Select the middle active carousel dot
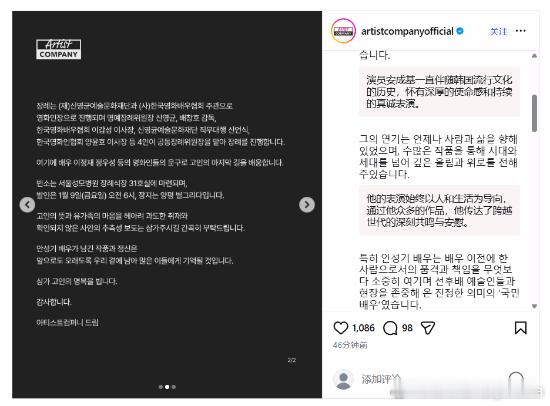 (167, 387)
